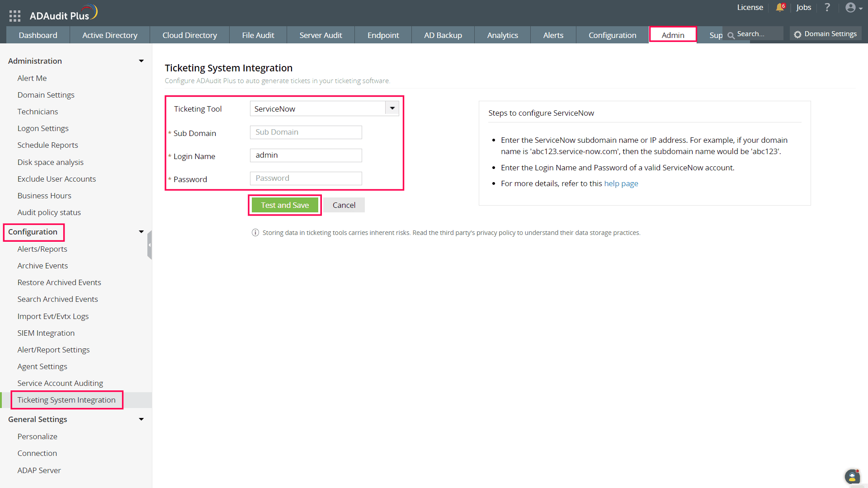Open the chat support assistant icon
868x488 pixels.
pos(852,476)
